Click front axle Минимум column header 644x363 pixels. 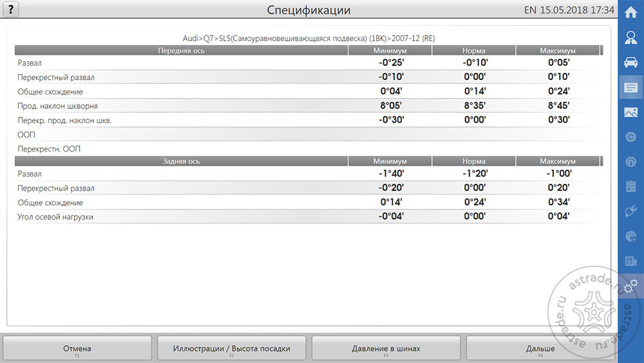390,50
